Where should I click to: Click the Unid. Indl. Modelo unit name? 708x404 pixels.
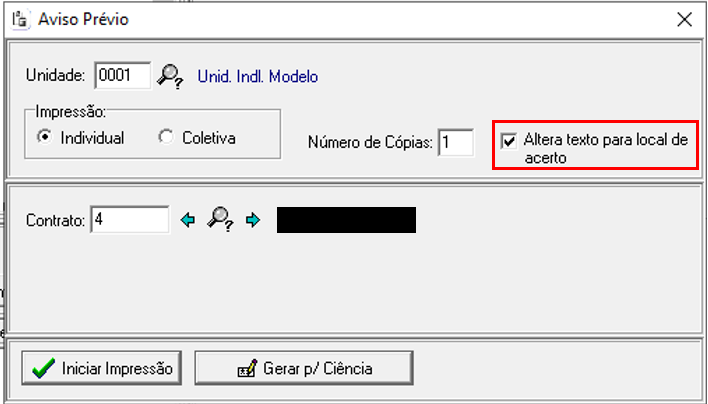point(258,77)
